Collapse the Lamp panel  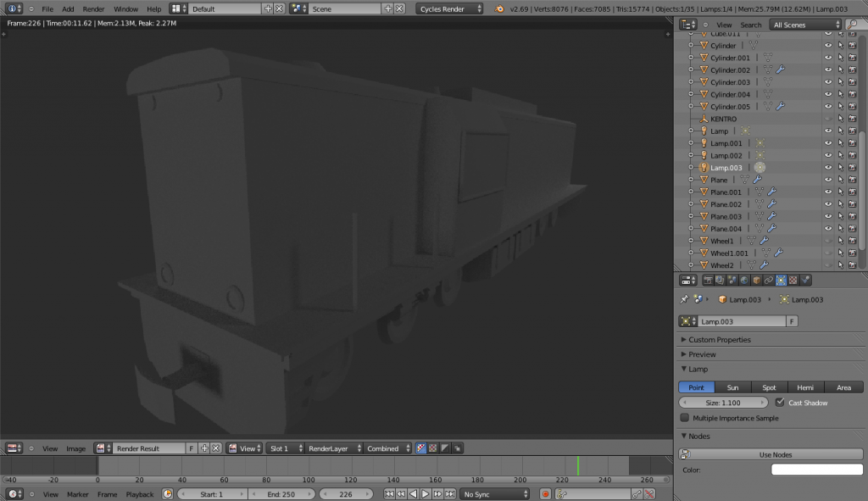point(698,370)
